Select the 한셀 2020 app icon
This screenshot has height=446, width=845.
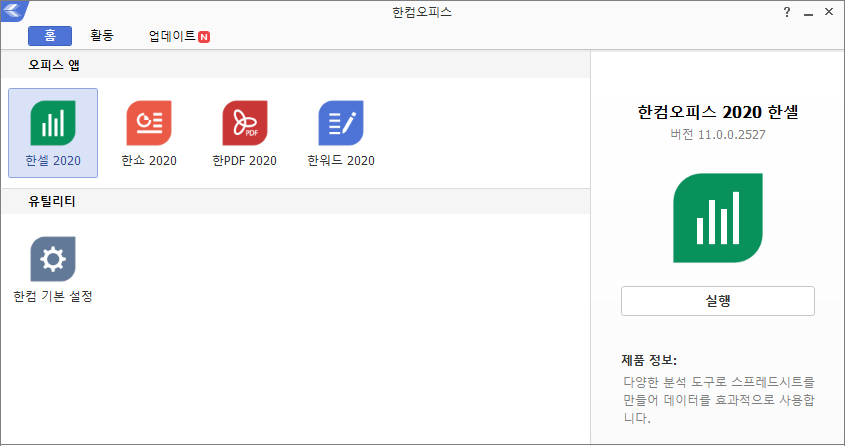tap(53, 123)
